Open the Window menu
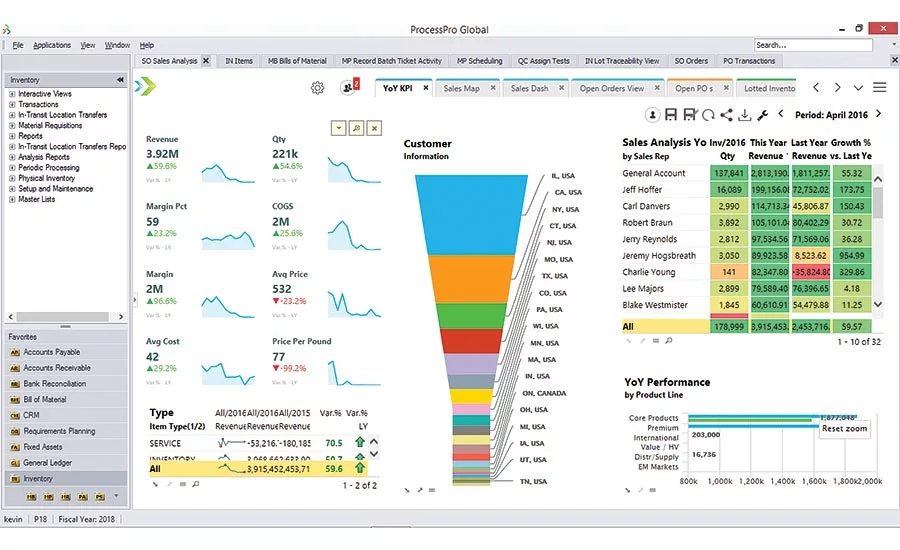This screenshot has height=550, width=900. click(117, 45)
